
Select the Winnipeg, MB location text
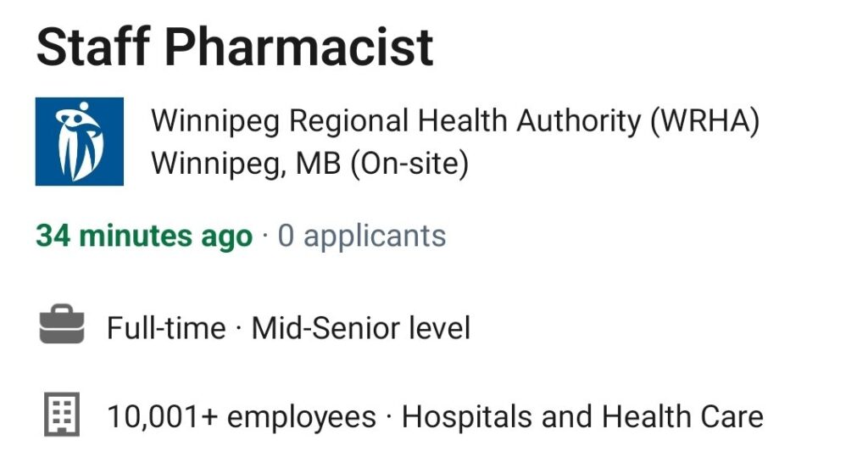click(246, 164)
